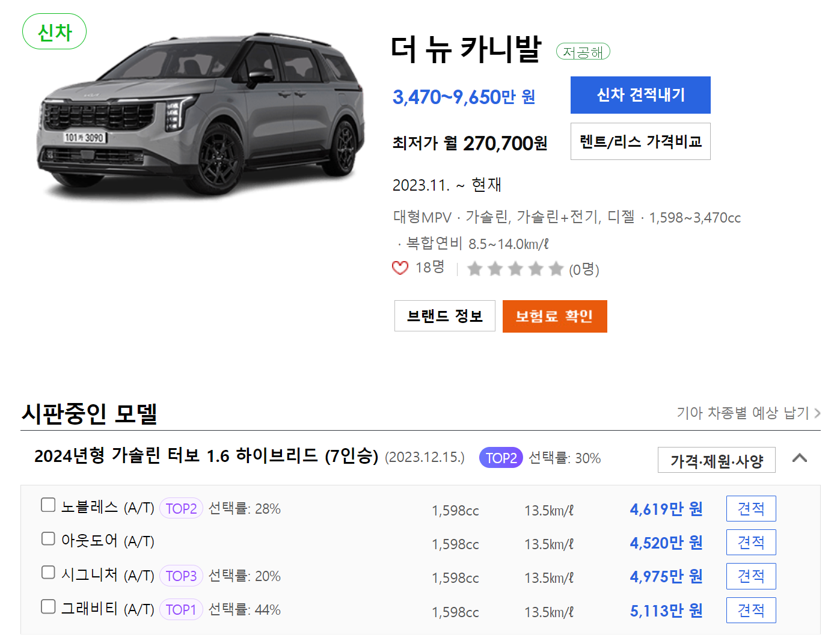
Task: Click the 보험료 확인 button
Action: 554,316
